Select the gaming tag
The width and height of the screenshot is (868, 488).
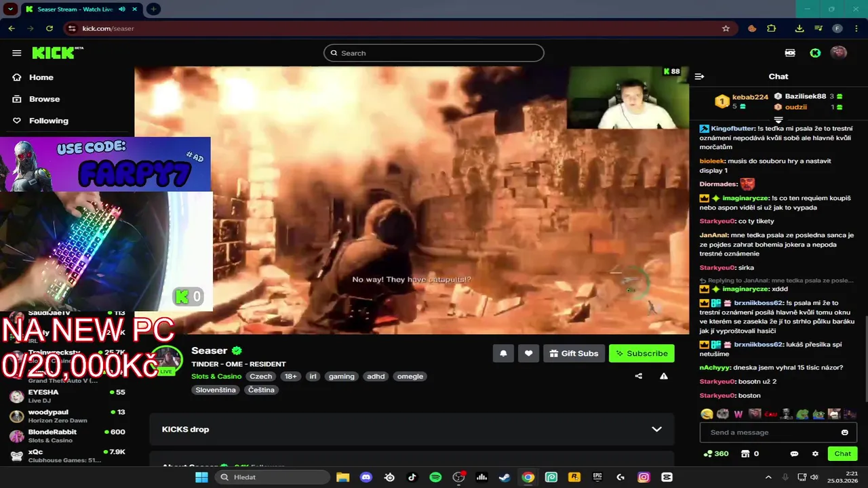(342, 376)
